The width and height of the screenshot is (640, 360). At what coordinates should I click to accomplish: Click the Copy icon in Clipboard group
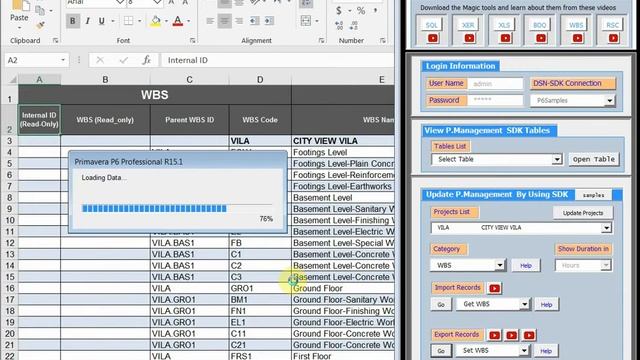pos(40,10)
